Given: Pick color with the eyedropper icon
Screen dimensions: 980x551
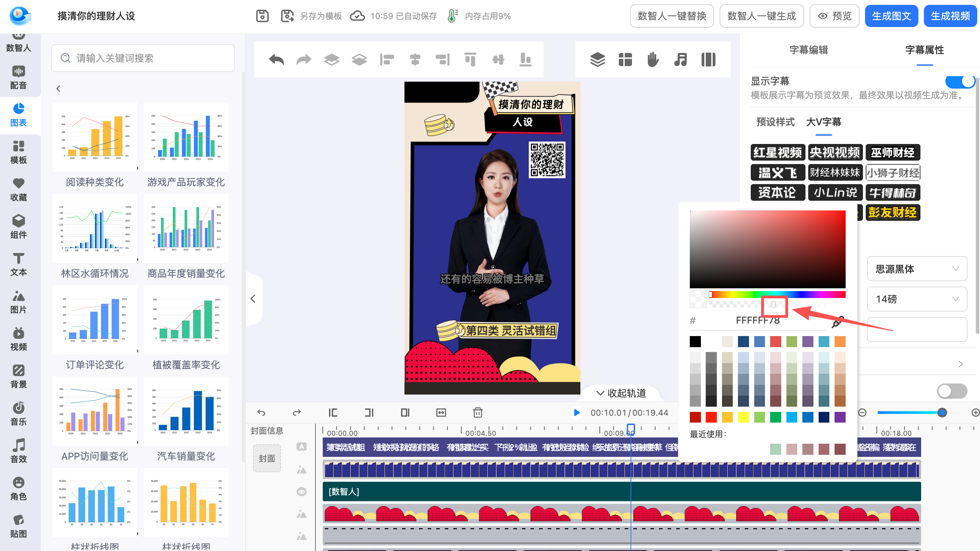Looking at the screenshot, I should coord(837,322).
